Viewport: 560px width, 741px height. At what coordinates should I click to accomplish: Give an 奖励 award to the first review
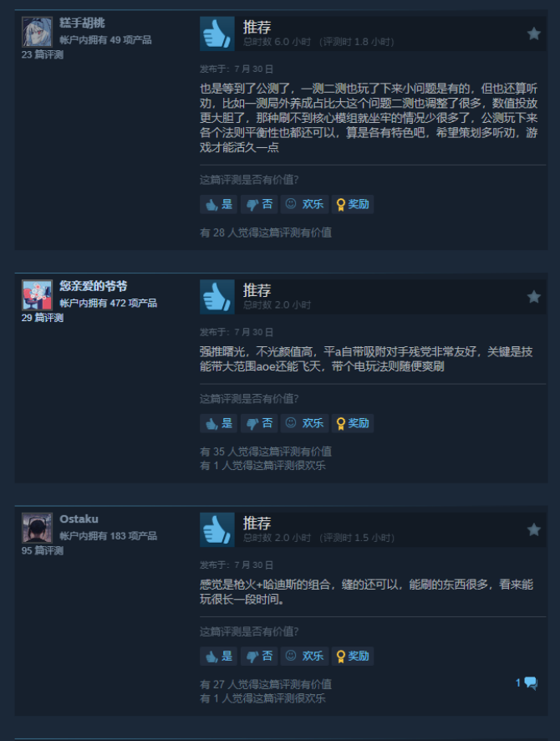pos(352,204)
